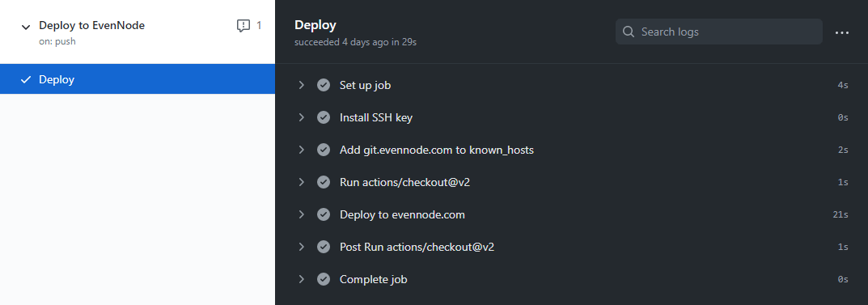Click the Deploy to EvenNode workflow title
Image resolution: width=868 pixels, height=305 pixels.
[92, 25]
